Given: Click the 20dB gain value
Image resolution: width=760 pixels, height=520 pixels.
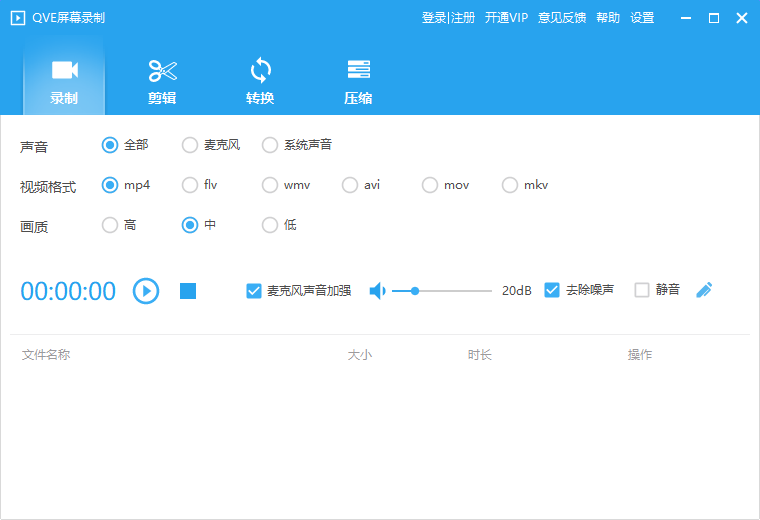Looking at the screenshot, I should pyautogui.click(x=517, y=291).
